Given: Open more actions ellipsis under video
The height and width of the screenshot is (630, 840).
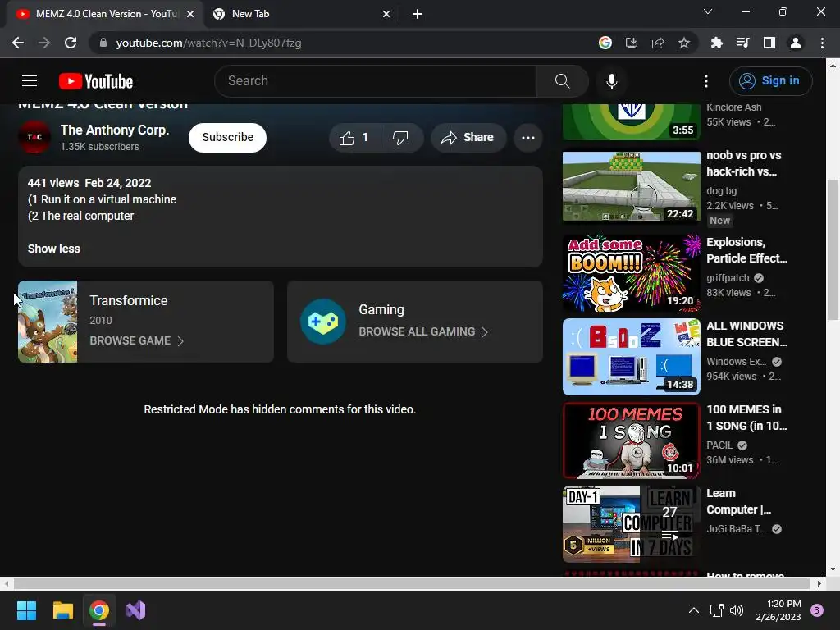Looking at the screenshot, I should pos(527,138).
